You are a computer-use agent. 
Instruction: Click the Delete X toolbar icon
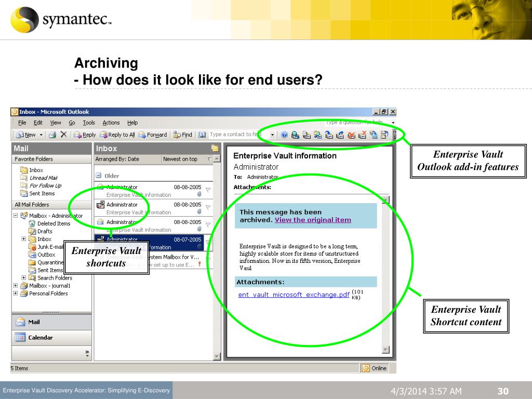coord(63,135)
